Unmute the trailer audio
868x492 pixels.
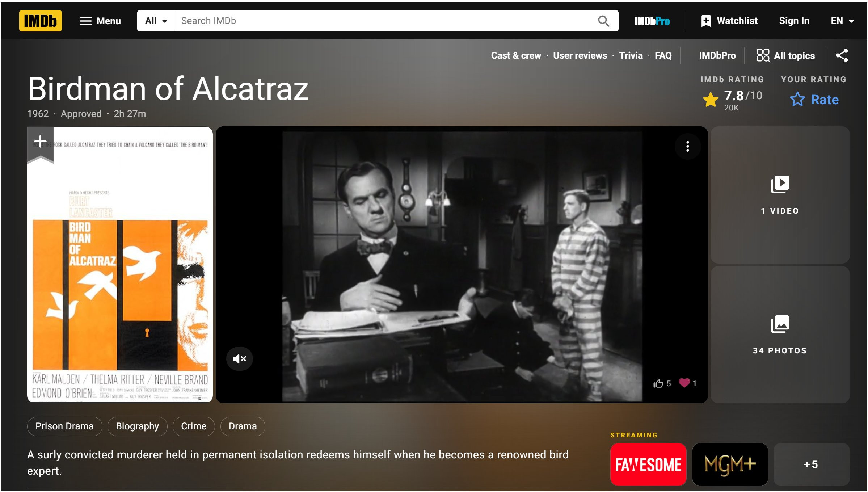coord(239,359)
